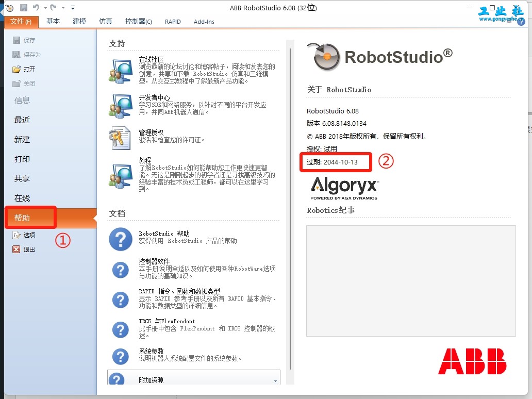Click the 开发者中心 icon
This screenshot has width=532, height=399.
pyautogui.click(x=121, y=106)
